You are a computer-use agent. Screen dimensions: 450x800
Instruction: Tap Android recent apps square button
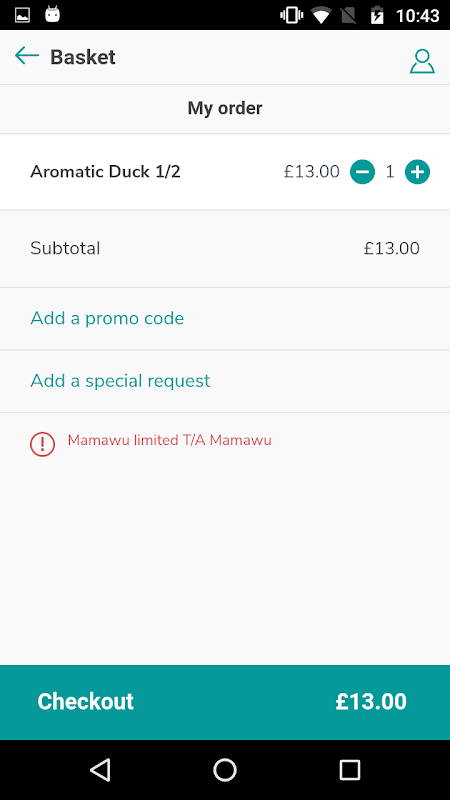click(349, 769)
